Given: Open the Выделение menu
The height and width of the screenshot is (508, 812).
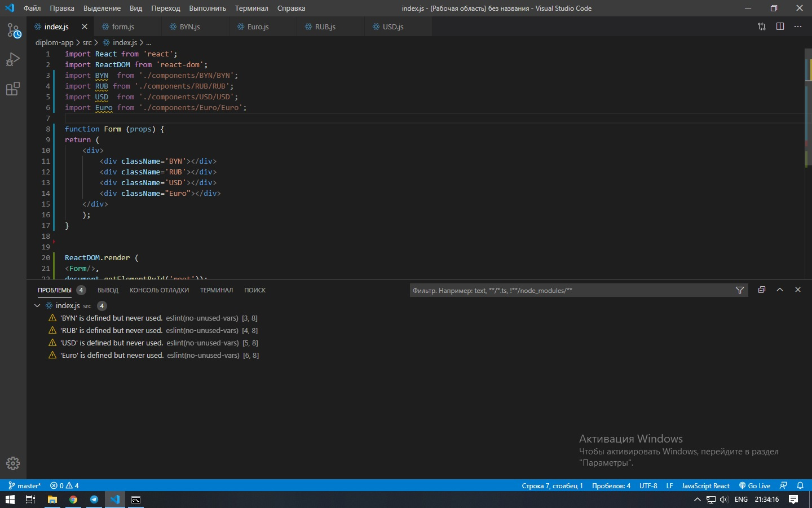Looking at the screenshot, I should click(x=102, y=8).
